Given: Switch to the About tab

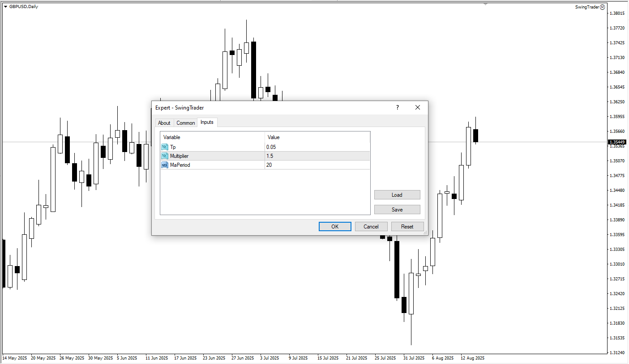Looking at the screenshot, I should [164, 123].
